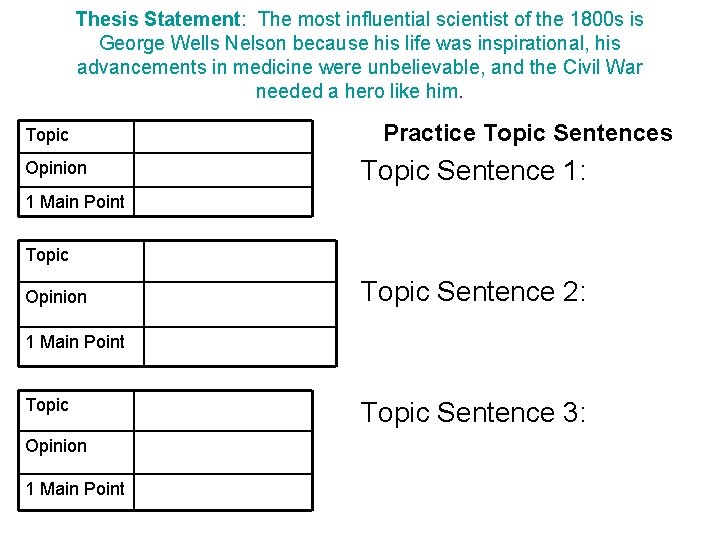The height and width of the screenshot is (540, 720).
Task: Click the Thesis Statement text at top
Action: click(x=359, y=55)
